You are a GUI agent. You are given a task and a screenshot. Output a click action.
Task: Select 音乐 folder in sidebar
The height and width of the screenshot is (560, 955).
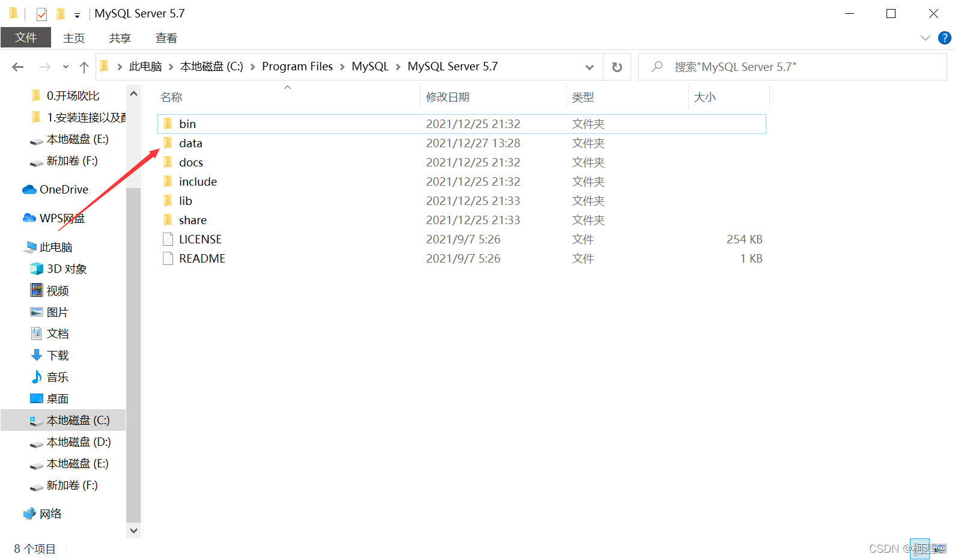[x=49, y=377]
